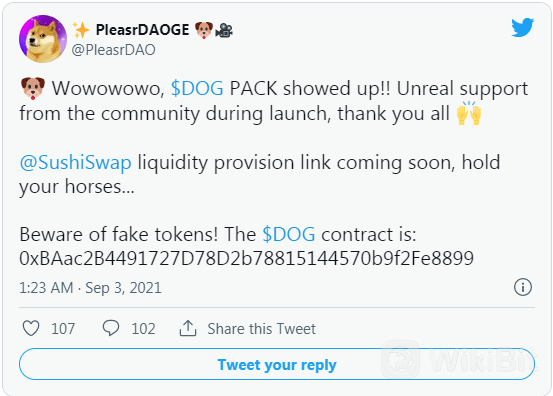Click the PleasrDAOGE display name
The width and height of the screenshot is (553, 396).
point(142,30)
